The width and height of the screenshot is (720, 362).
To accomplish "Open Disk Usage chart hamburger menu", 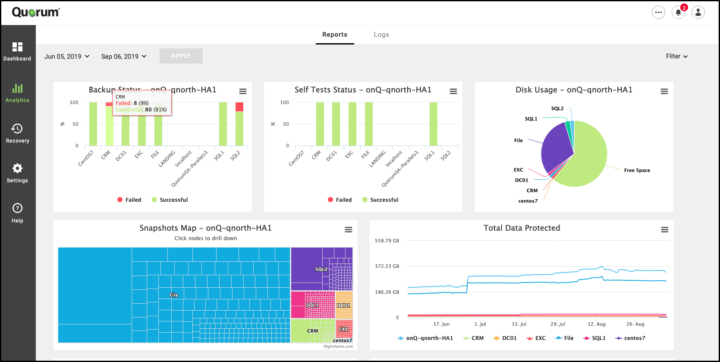I will click(664, 91).
